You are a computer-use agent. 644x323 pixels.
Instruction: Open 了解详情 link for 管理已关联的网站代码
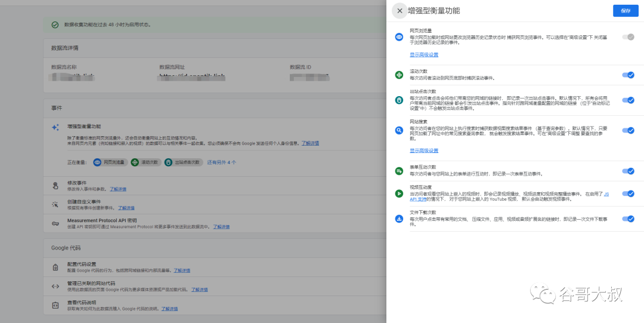coord(200,290)
